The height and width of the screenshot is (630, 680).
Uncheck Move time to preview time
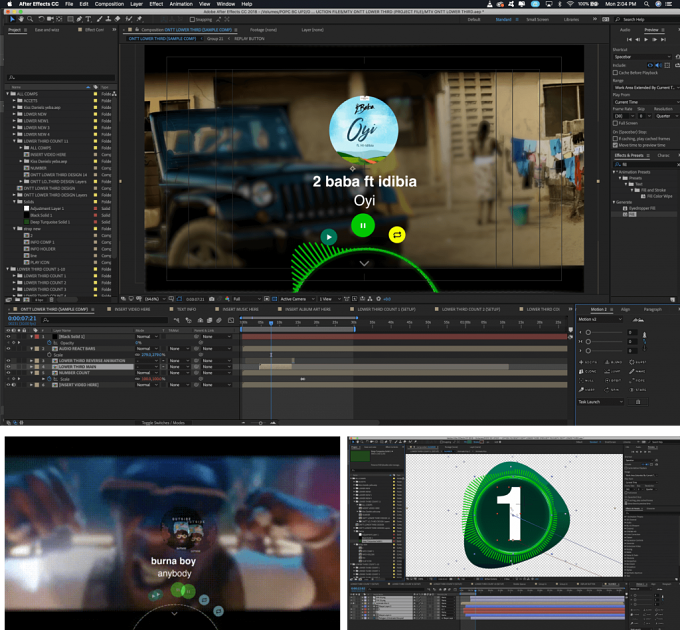[x=615, y=145]
